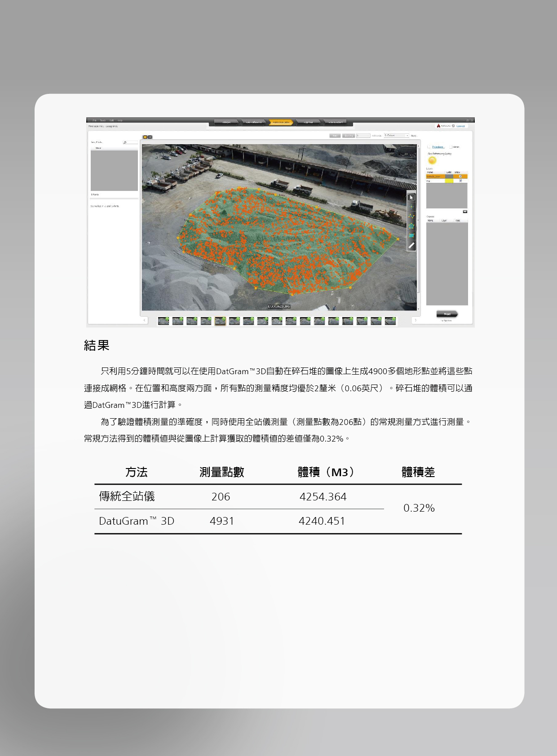Click the DatuGram™ 3D table cell
The height and width of the screenshot is (756, 557).
click(x=137, y=521)
